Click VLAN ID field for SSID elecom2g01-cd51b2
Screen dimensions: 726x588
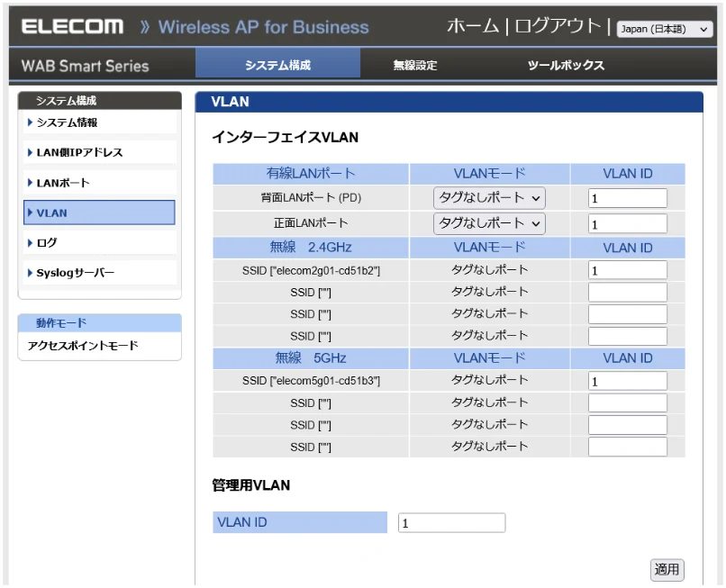(628, 270)
